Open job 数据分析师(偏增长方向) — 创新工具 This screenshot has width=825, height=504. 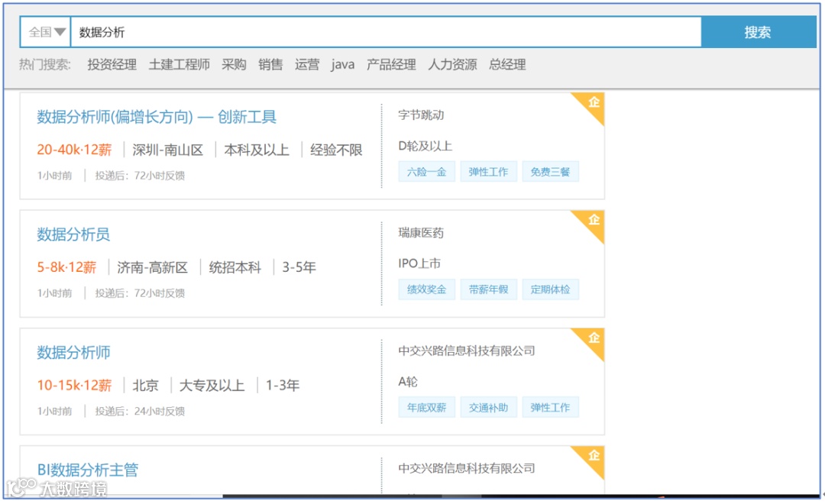click(157, 117)
